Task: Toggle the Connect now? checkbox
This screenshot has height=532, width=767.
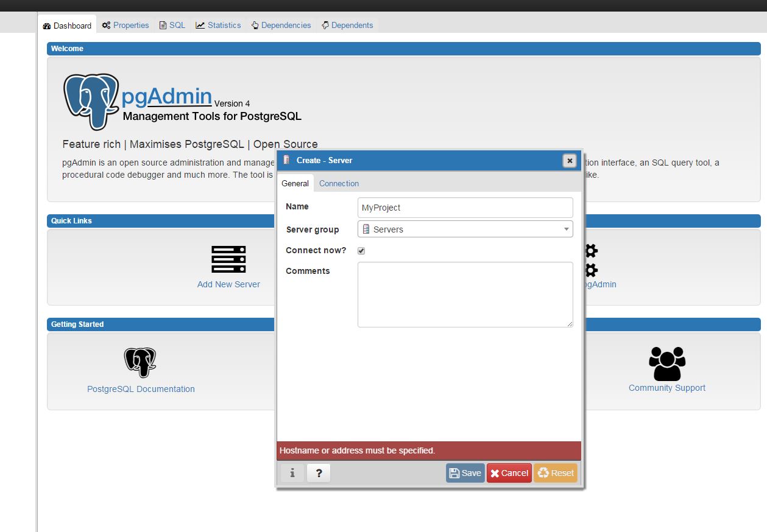Action: (x=361, y=251)
